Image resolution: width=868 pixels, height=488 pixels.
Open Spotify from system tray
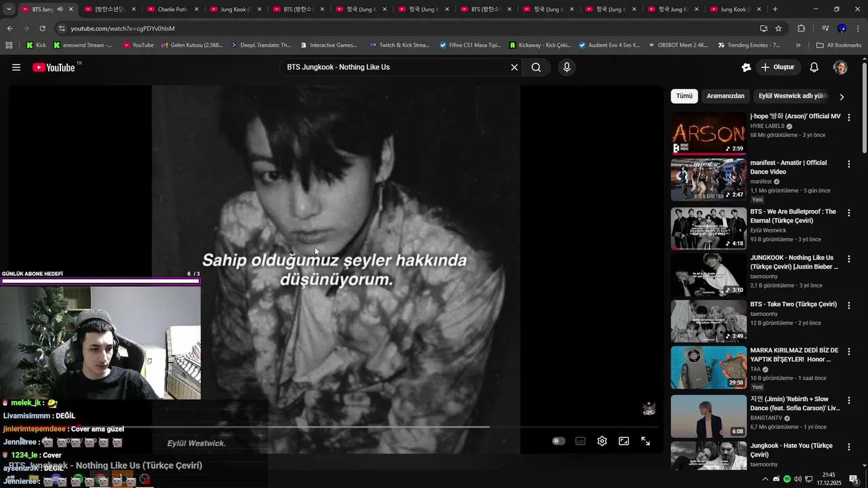coord(787,479)
